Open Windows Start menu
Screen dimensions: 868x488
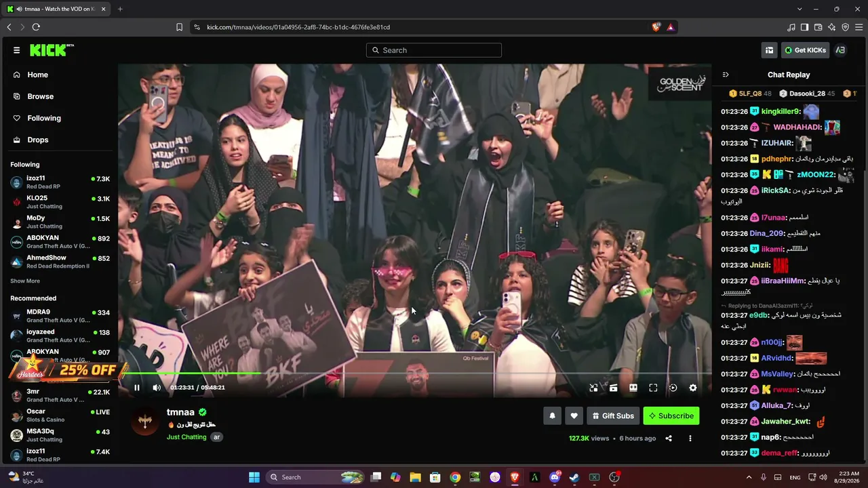pos(254,477)
